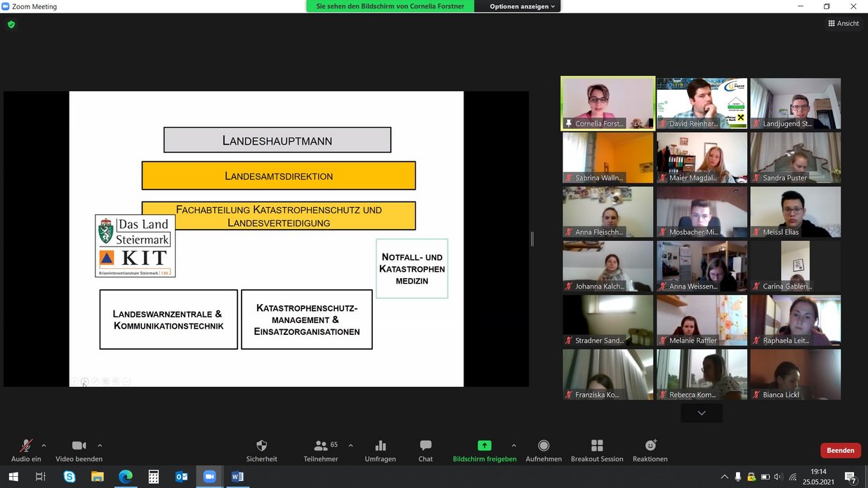Select Cornelia Forstner's video thumbnail
The width and height of the screenshot is (868, 488).
click(607, 103)
